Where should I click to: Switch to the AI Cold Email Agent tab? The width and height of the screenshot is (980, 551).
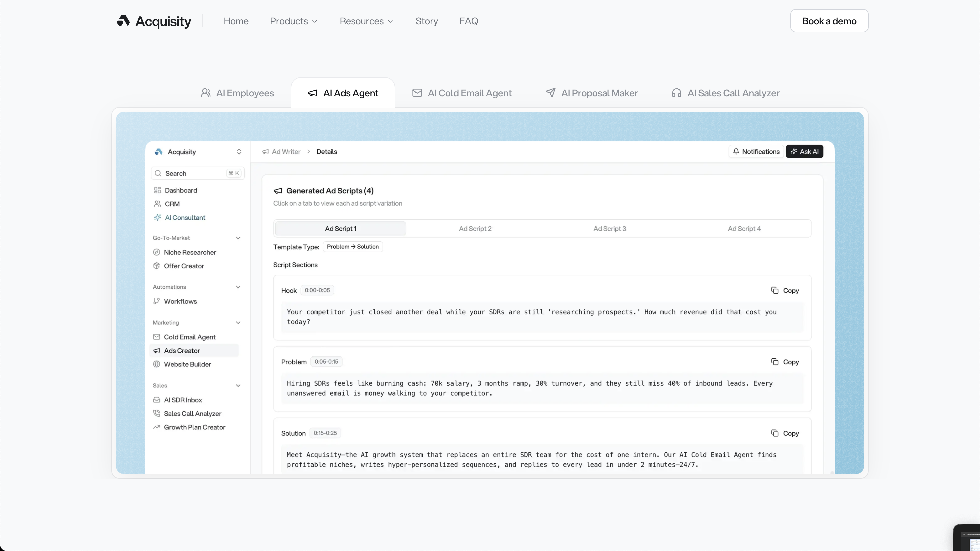coord(462,93)
